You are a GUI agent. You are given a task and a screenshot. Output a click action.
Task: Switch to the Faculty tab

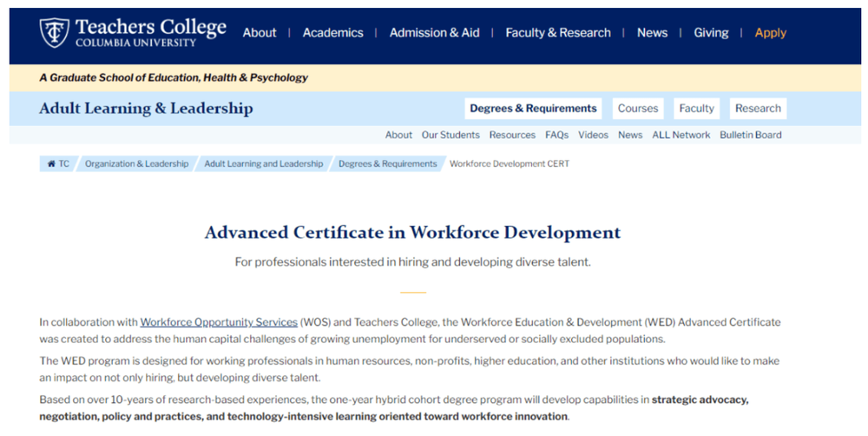696,109
